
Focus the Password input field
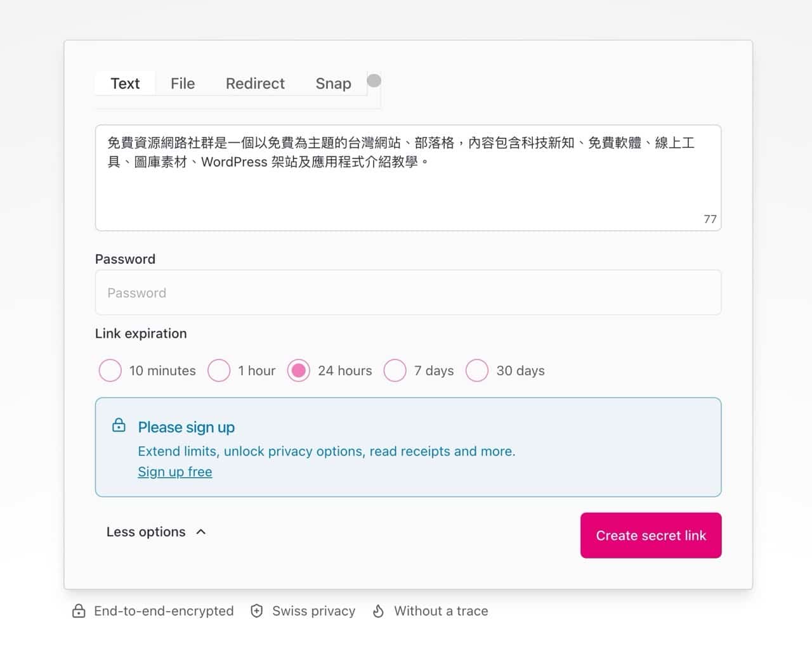point(408,293)
